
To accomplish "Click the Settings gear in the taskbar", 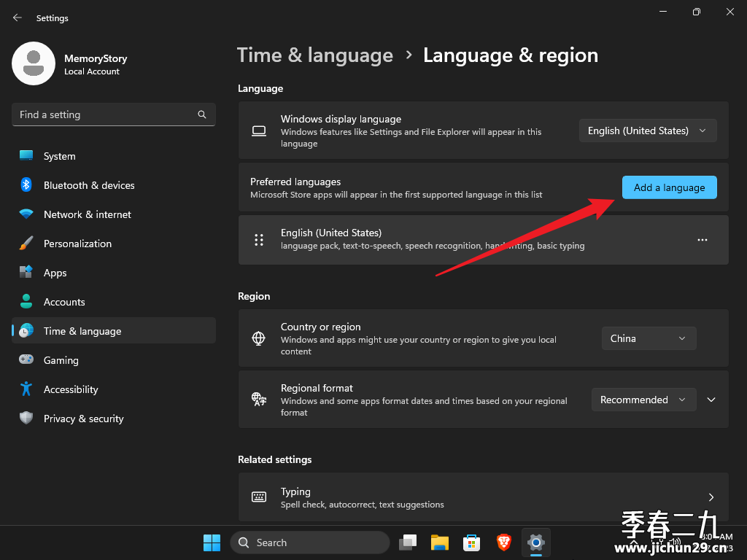I will 536,542.
